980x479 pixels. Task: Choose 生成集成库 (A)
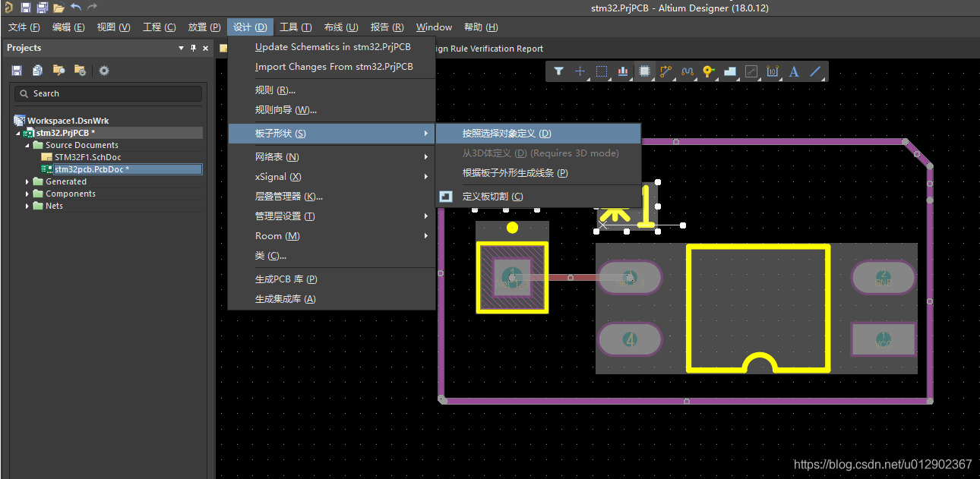point(332,299)
